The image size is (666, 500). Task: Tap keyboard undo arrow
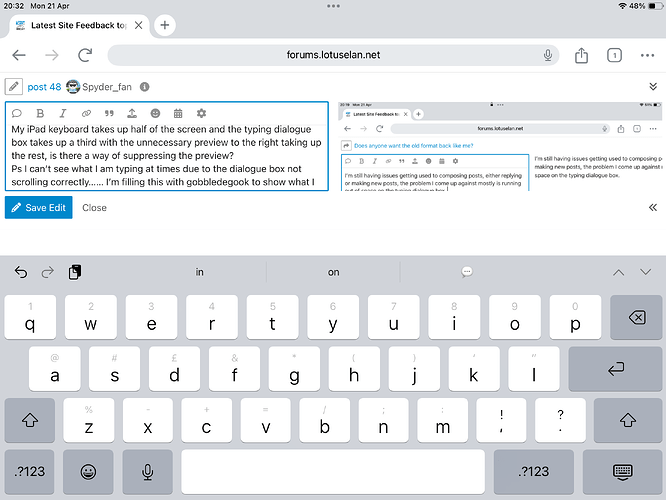coord(21,272)
